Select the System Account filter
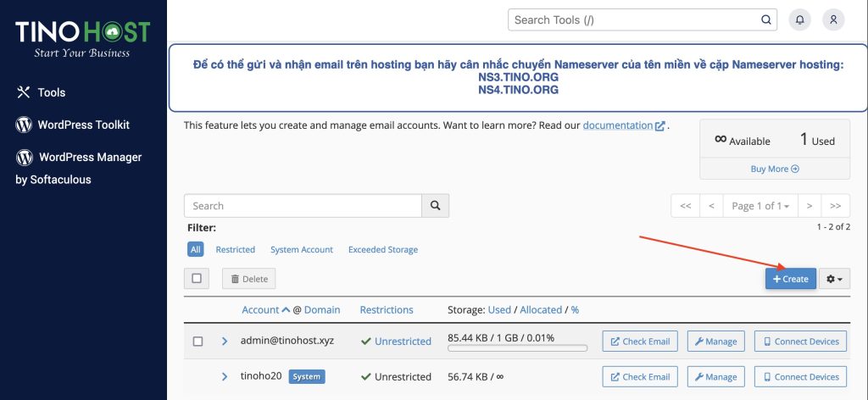The height and width of the screenshot is (400, 868). (x=302, y=249)
